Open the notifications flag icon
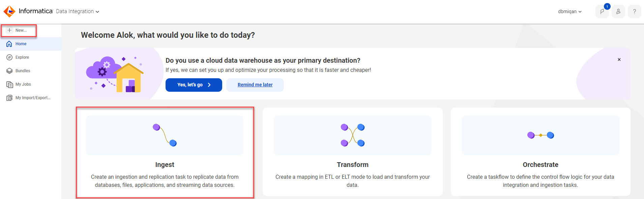Viewport: 644px width, 199px height. click(x=602, y=11)
